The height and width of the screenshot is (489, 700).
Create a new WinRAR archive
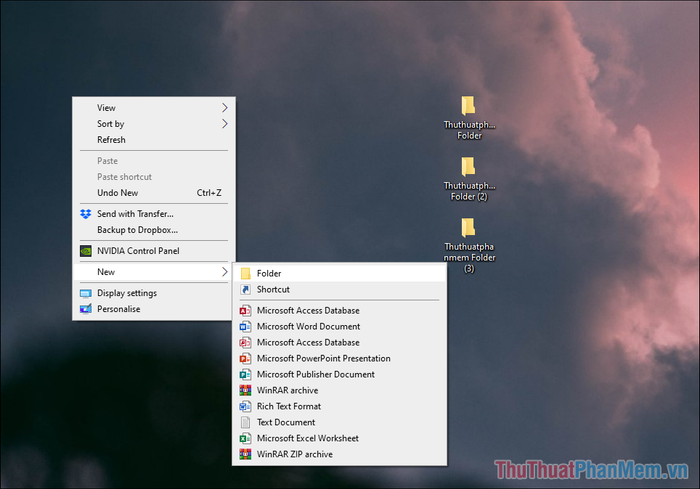(339, 390)
